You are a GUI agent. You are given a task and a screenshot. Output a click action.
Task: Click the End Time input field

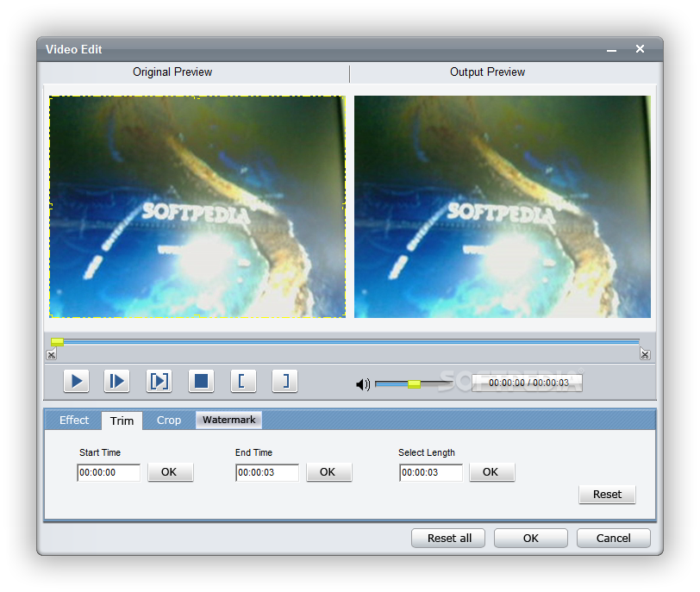267,472
